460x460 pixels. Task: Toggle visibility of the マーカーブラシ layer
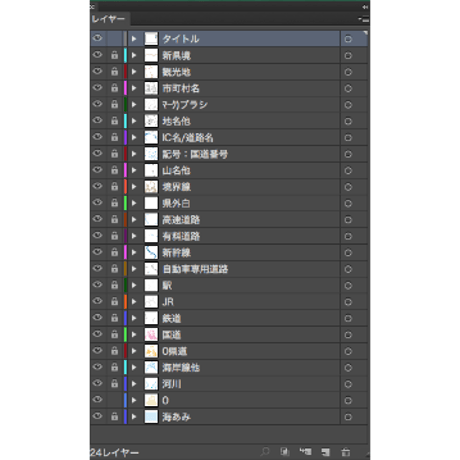tap(97, 104)
